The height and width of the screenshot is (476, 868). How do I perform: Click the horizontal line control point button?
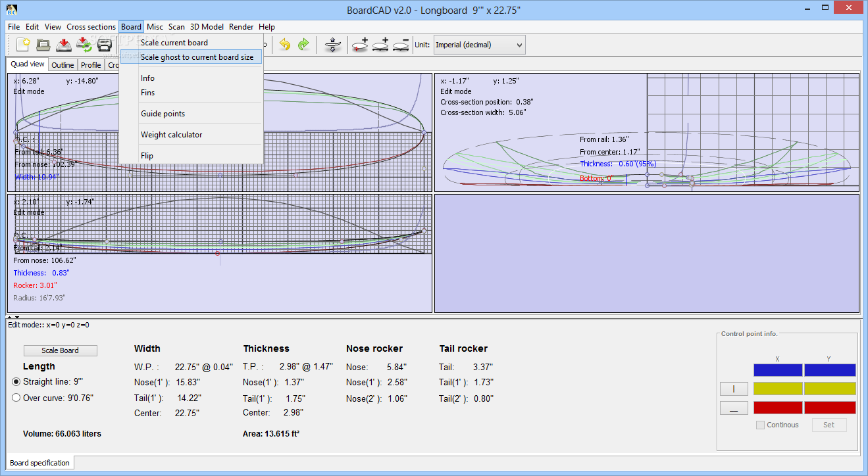(734, 408)
